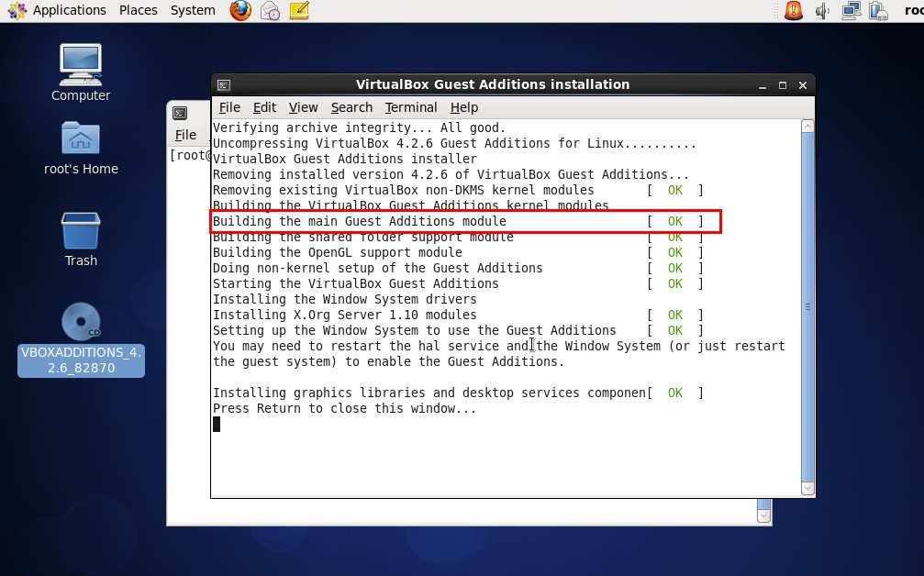Click scrollbar down arrow in installation window
The width and height of the screenshot is (924, 576).
(807, 489)
